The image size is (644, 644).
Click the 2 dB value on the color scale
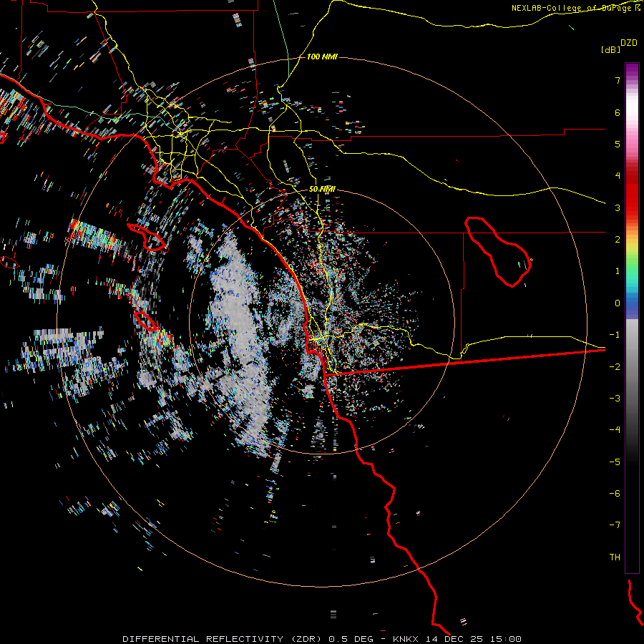tap(618, 240)
